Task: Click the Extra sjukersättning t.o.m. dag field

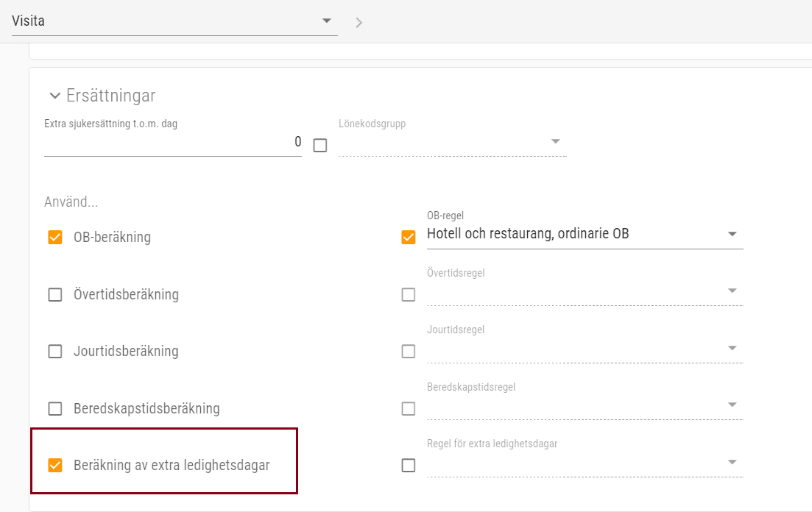Action: coord(172,142)
